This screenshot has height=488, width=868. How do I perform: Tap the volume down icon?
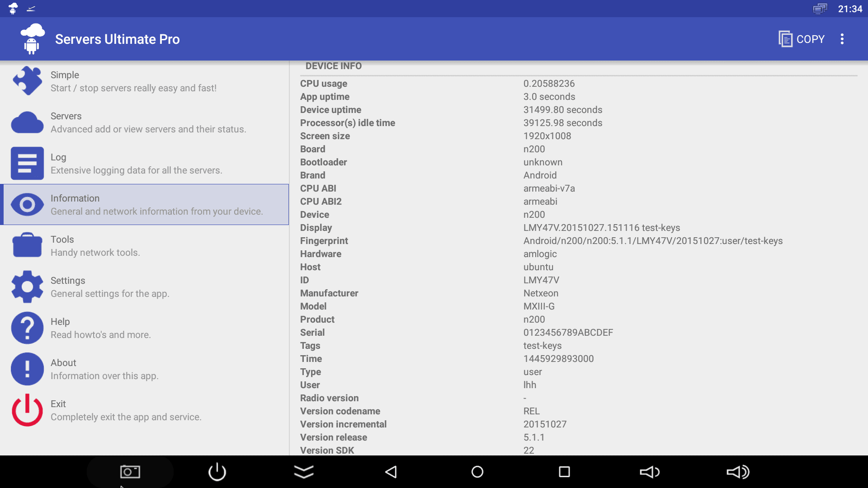[x=650, y=472]
